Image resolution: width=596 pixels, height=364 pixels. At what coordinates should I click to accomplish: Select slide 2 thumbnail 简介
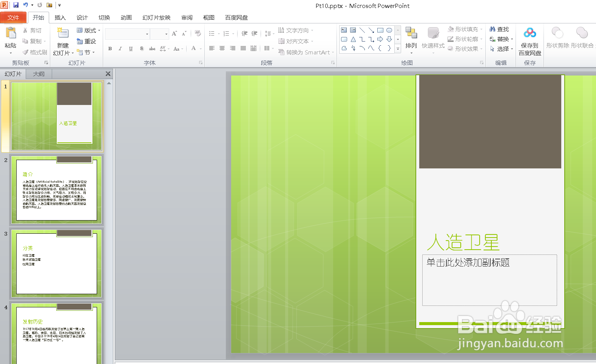click(x=56, y=190)
